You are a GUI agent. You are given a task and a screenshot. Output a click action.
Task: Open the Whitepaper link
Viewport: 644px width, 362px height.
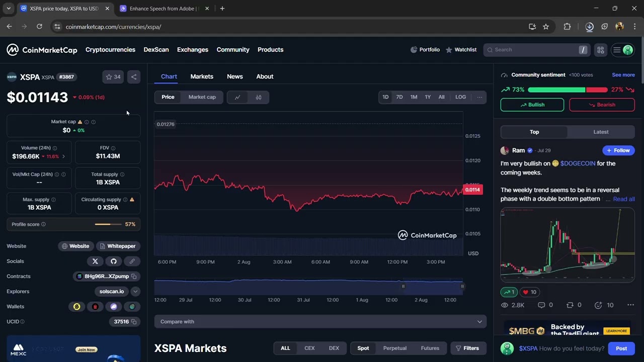(118, 246)
